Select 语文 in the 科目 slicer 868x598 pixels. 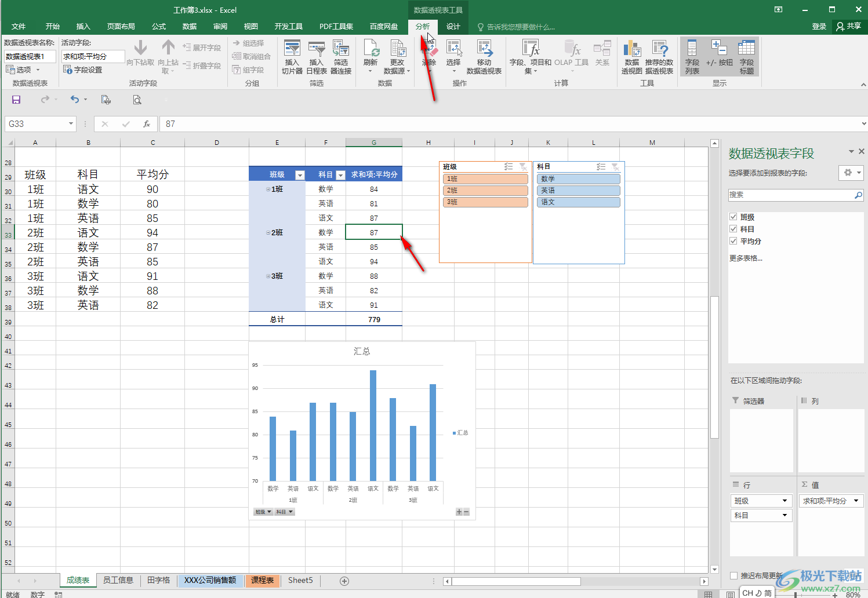click(578, 202)
